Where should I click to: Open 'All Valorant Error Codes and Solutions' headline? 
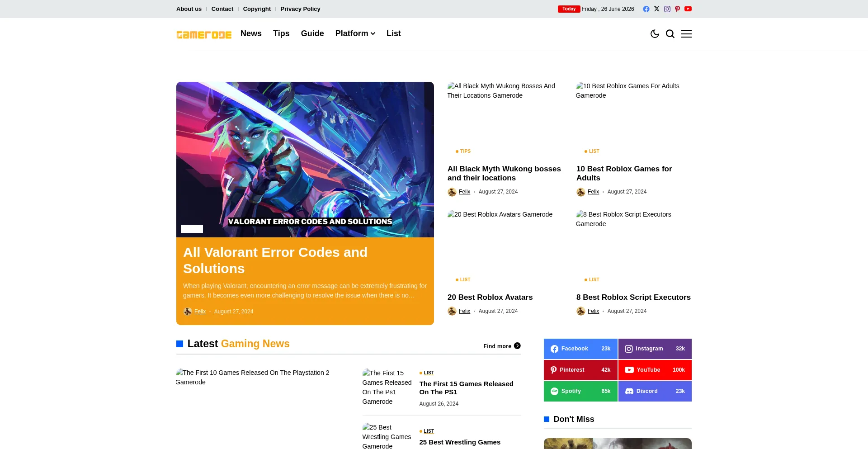tap(275, 260)
